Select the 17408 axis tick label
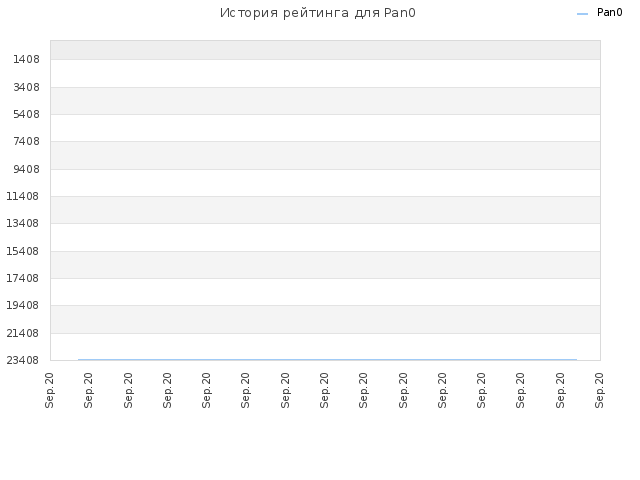 (x=23, y=278)
